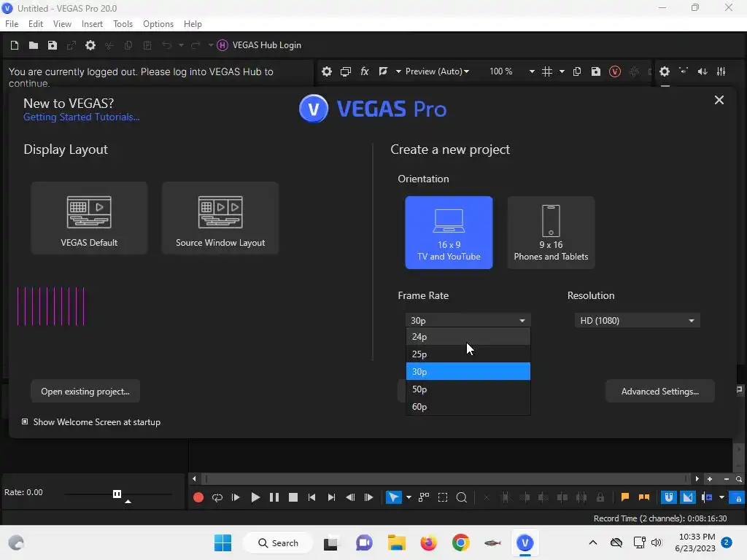This screenshot has height=560, width=747.
Task: Choose the Source Window Layout
Action: point(220,217)
